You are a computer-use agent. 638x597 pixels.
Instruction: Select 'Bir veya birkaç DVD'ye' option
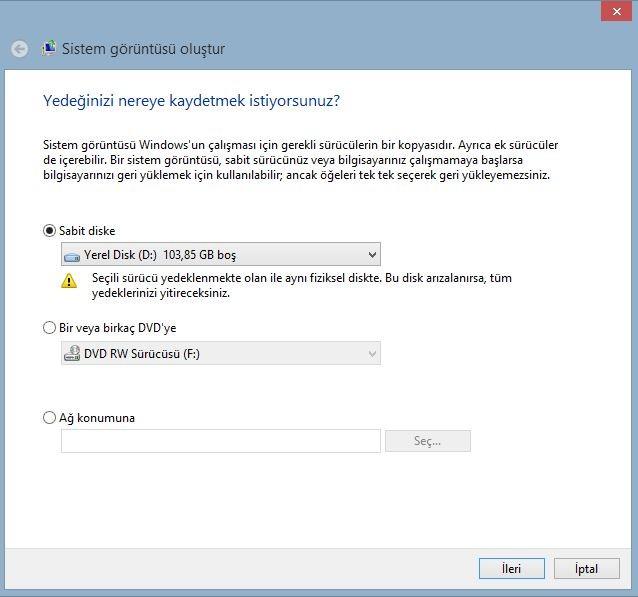click(x=49, y=328)
